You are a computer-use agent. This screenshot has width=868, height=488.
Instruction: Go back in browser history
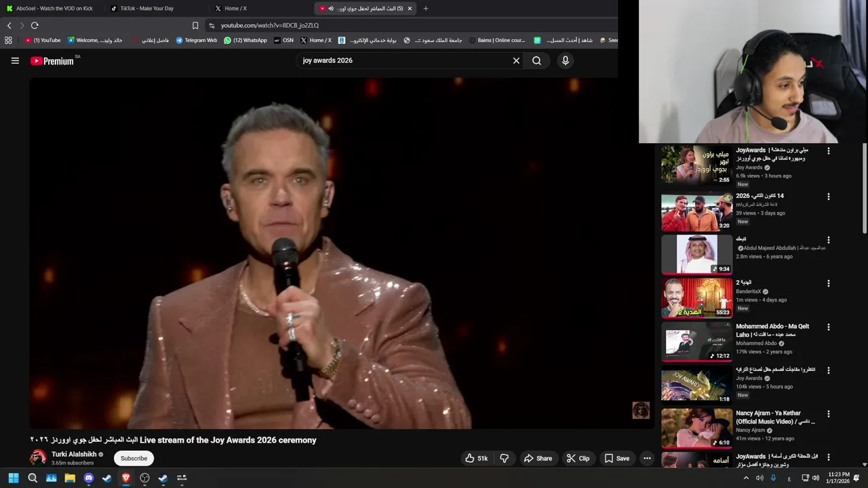(9, 25)
